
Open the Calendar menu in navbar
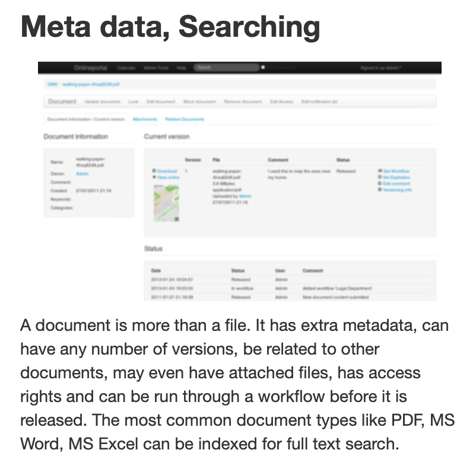click(x=126, y=68)
